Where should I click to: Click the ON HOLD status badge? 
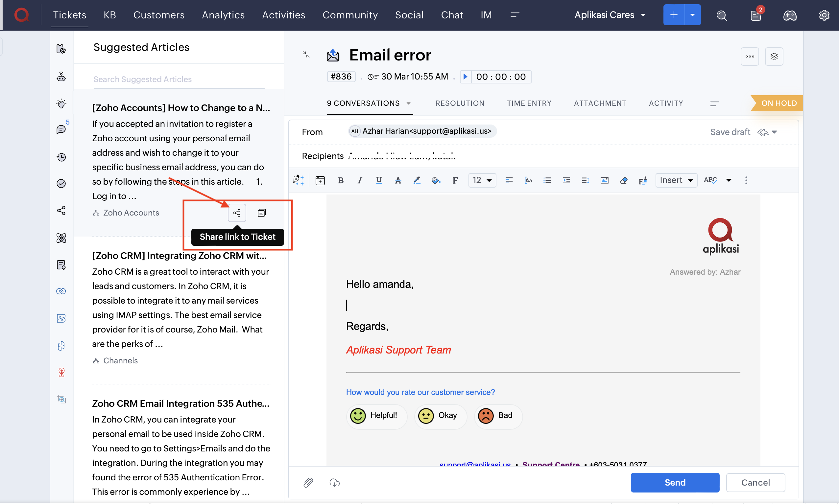click(x=777, y=103)
